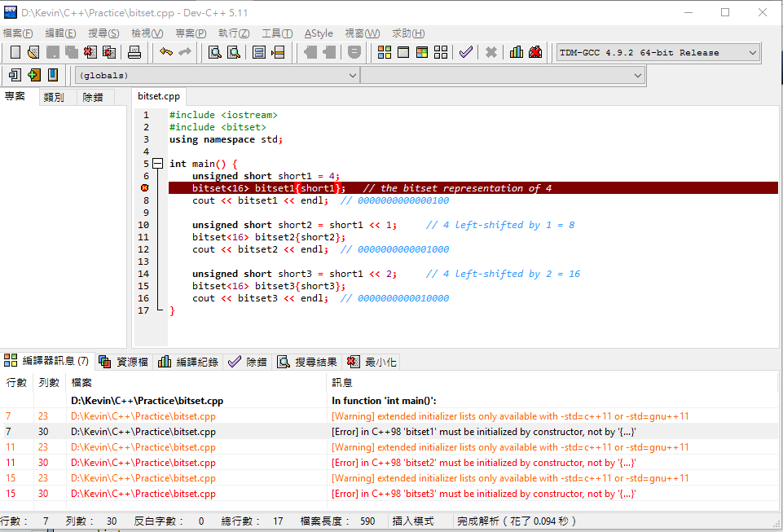The image size is (783, 532).
Task: Click the Delete Profiling Information icon
Action: 535,52
